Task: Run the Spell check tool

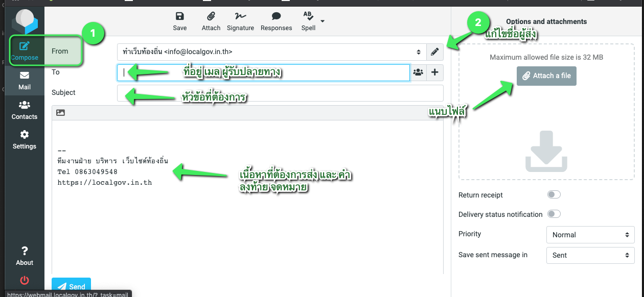Action: 308,21
